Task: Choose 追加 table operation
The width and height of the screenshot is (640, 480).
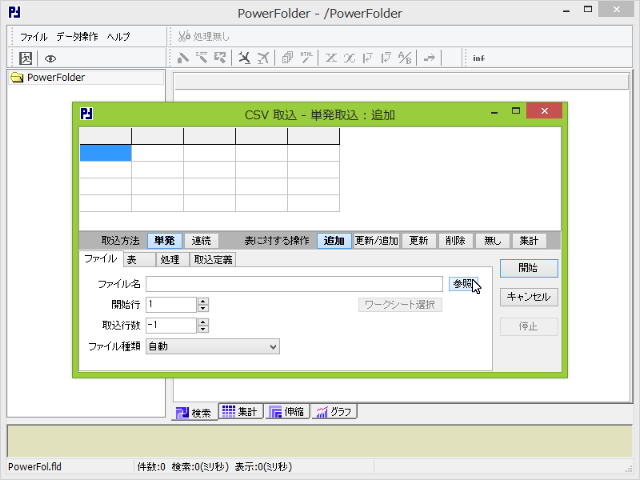Action: pos(334,240)
